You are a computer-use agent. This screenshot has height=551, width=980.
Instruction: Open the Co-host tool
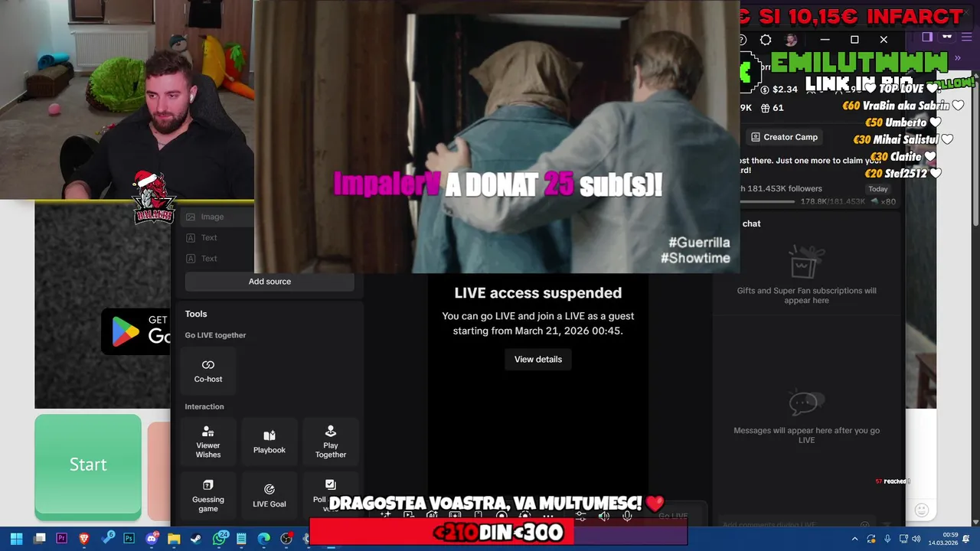tap(207, 370)
